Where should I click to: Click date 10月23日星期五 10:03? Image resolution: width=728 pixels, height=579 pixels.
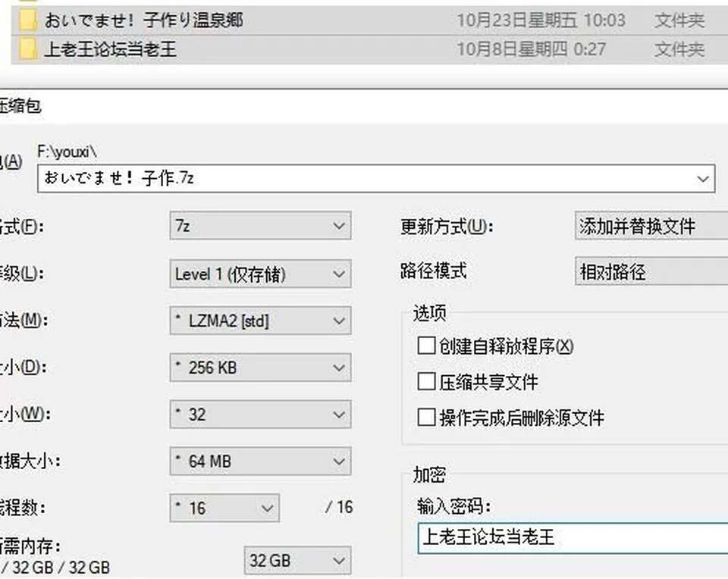pyautogui.click(x=541, y=20)
